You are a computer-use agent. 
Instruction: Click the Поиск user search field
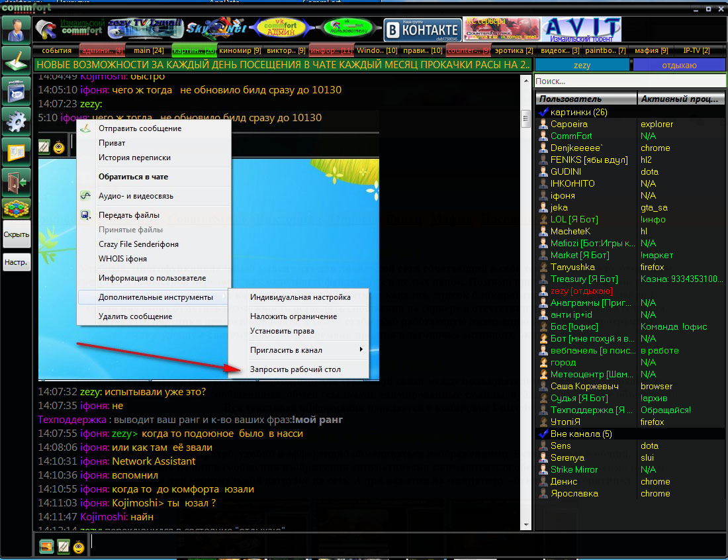[629, 81]
